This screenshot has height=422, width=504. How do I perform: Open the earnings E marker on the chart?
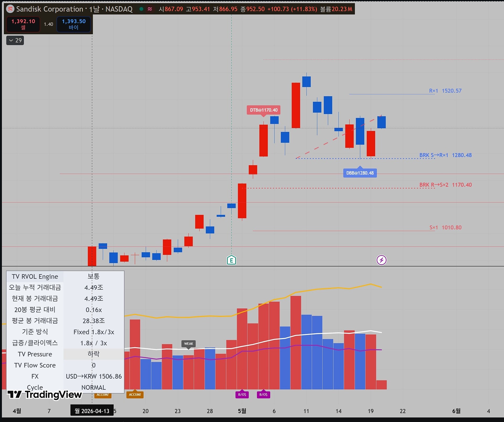231,260
